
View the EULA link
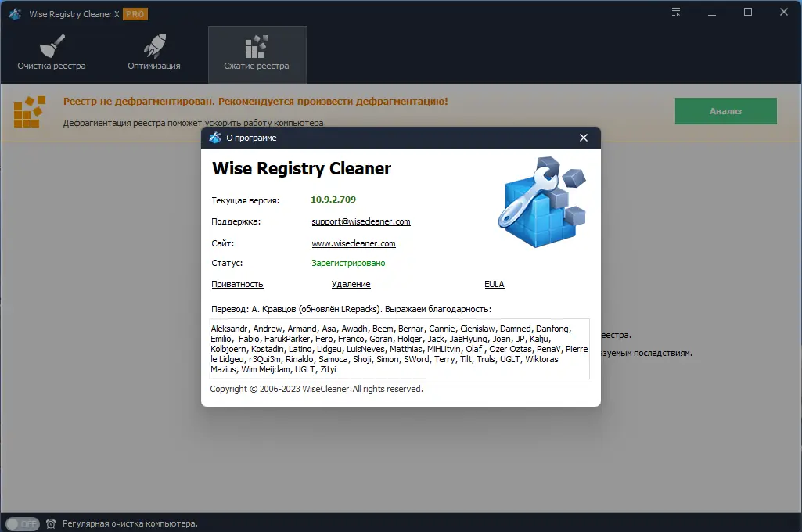pos(494,284)
